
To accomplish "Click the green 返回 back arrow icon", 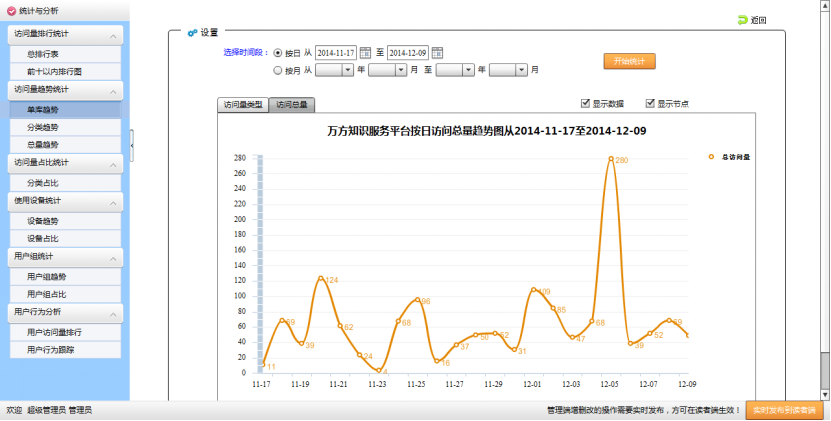I will 742,20.
